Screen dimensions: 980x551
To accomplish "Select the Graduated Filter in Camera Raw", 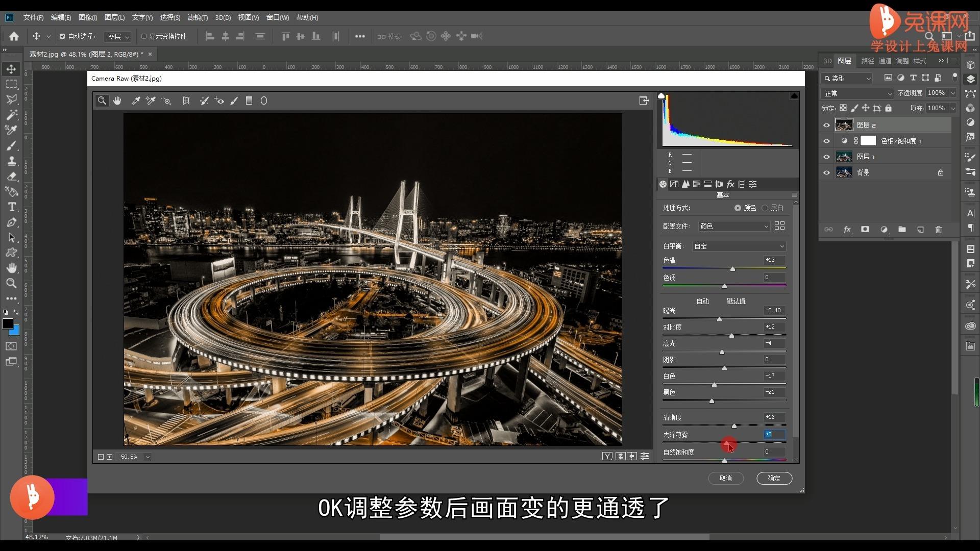I will [249, 101].
